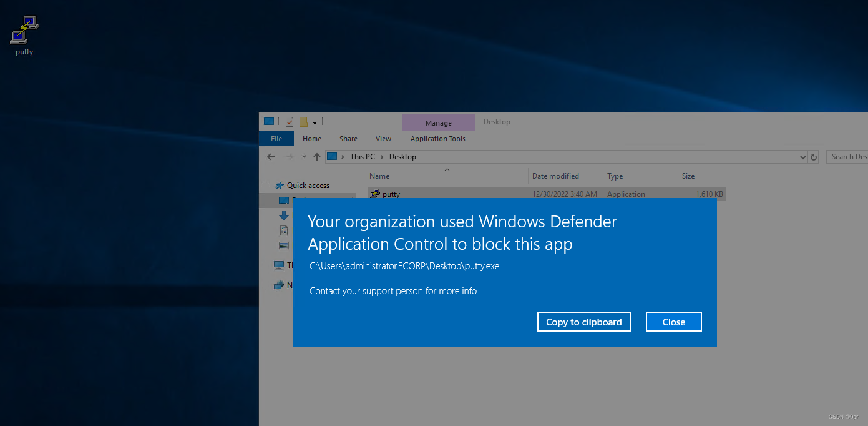868x426 pixels.
Task: Select the Desktop icon in navigation pane
Action: click(284, 201)
